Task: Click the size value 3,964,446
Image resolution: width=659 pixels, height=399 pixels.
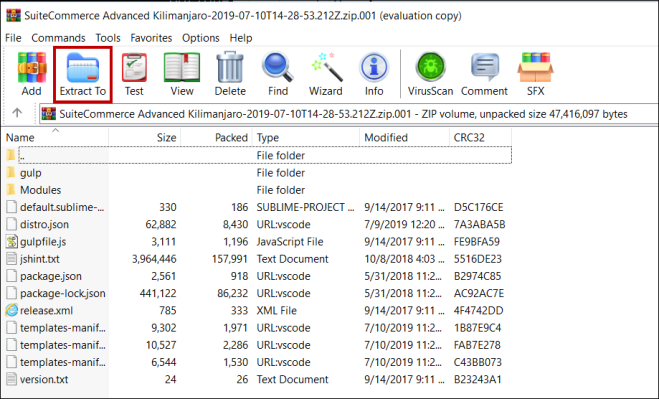Action: (154, 259)
